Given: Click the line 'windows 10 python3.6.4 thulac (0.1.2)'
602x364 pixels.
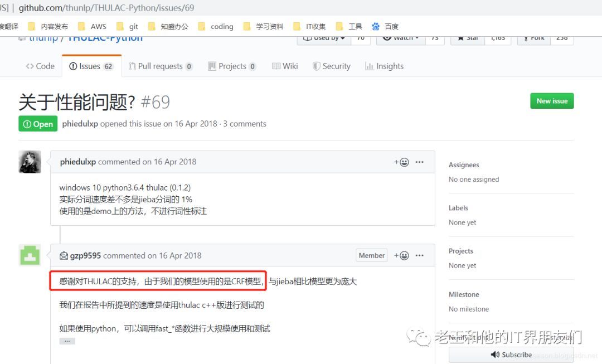Looking at the screenshot, I should point(125,187).
